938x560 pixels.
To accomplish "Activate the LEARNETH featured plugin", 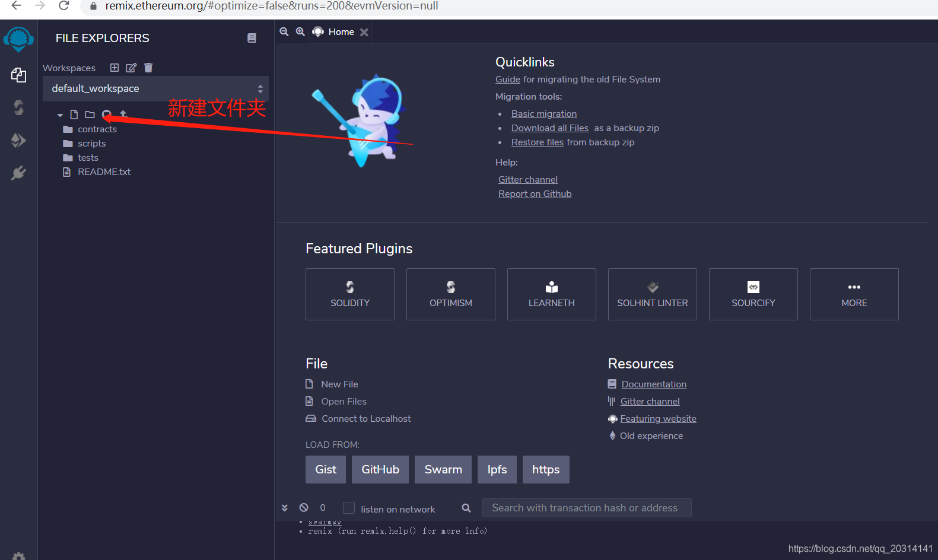I will tap(552, 294).
